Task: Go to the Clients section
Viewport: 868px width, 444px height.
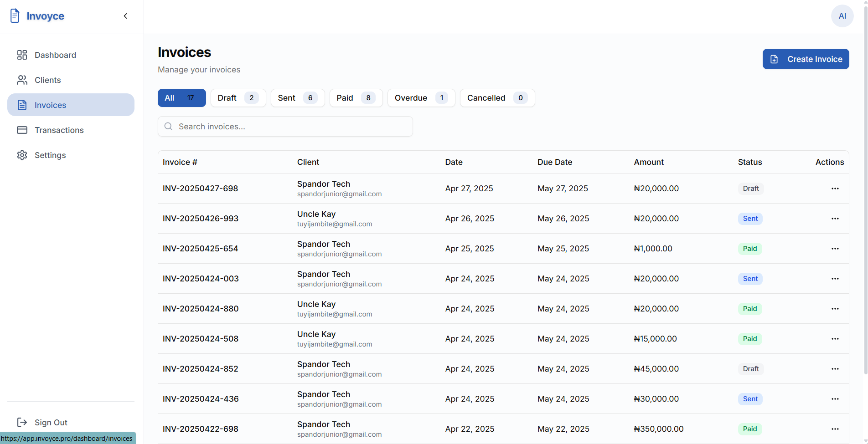Action: click(71, 80)
